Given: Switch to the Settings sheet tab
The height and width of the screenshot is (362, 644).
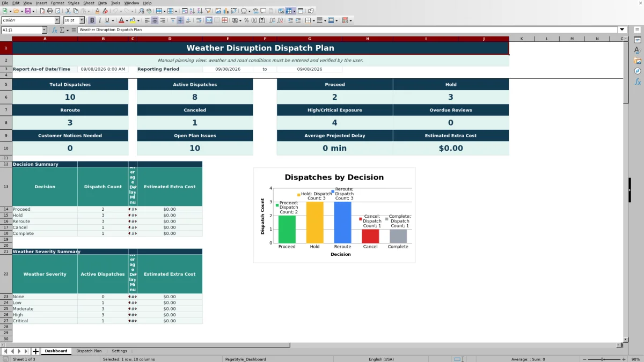Looking at the screenshot, I should (x=119, y=351).
